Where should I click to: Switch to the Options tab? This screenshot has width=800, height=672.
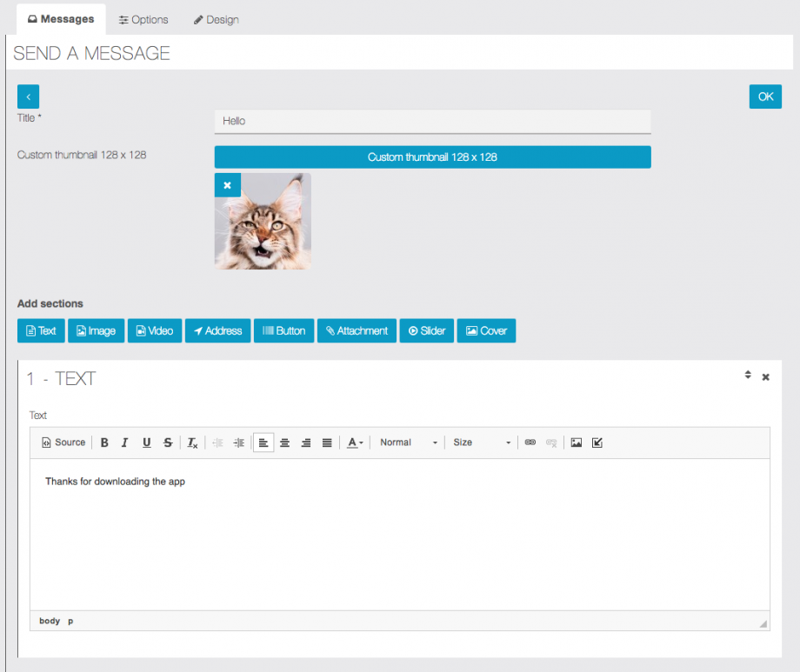[143, 19]
